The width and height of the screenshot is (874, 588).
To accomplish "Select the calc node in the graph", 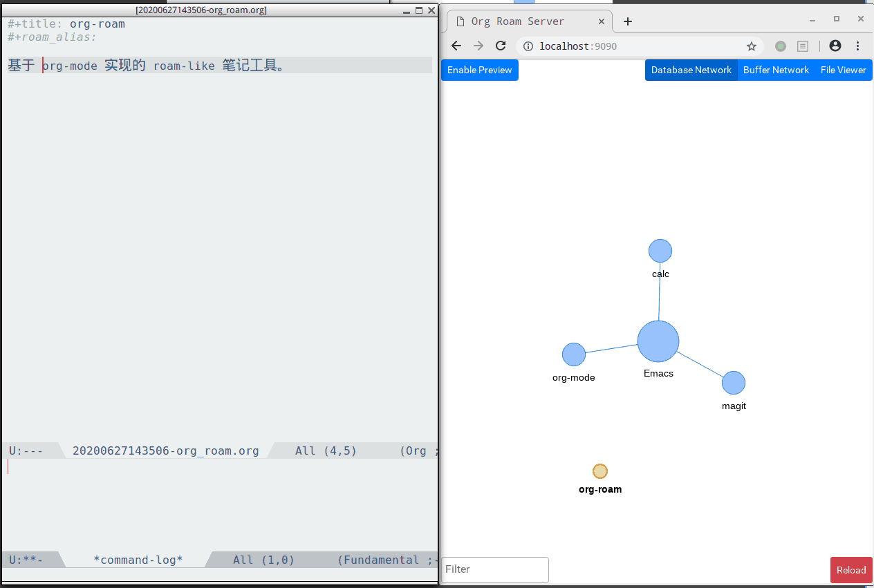I will coord(660,251).
